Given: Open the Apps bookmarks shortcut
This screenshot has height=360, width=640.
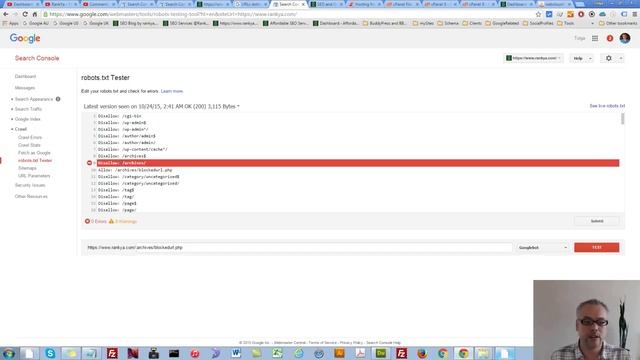Looking at the screenshot, I should [x=11, y=23].
